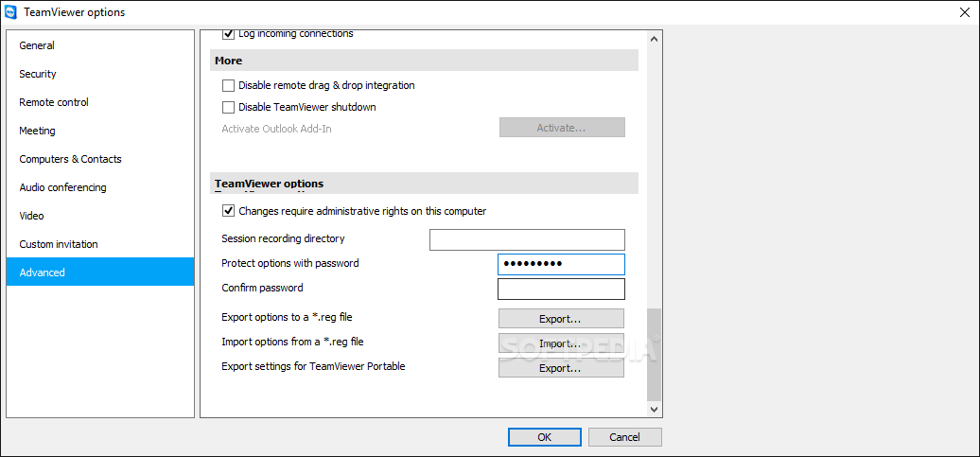The width and height of the screenshot is (980, 457).
Task: Open the General settings category
Action: click(100, 45)
